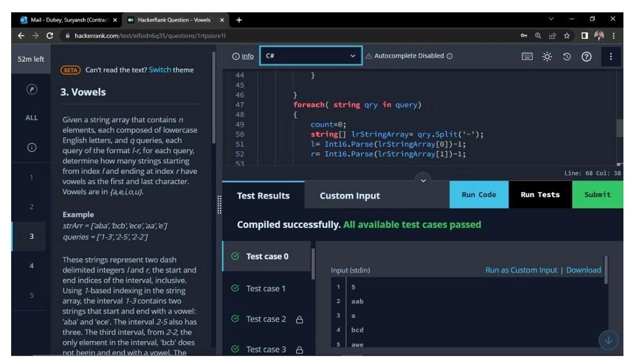Click the Autocomplete Disabled info icon

(450, 56)
